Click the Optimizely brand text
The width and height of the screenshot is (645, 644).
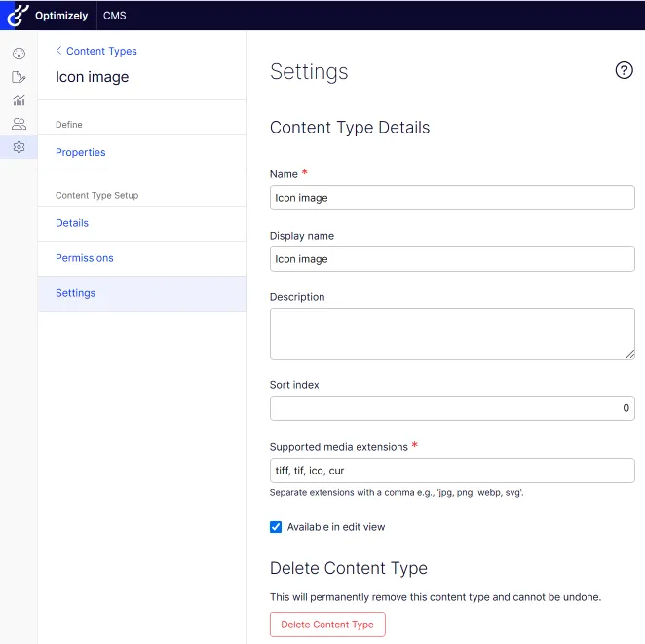click(x=61, y=16)
